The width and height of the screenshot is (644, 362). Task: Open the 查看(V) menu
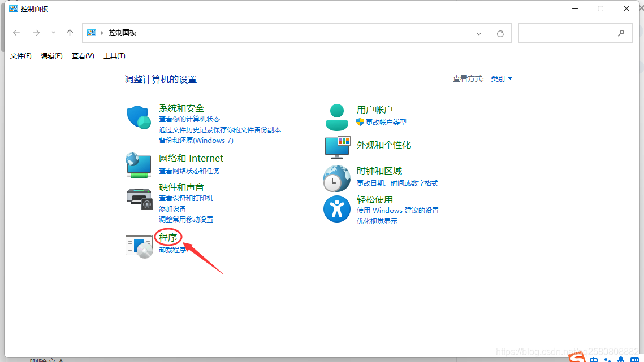click(x=83, y=56)
